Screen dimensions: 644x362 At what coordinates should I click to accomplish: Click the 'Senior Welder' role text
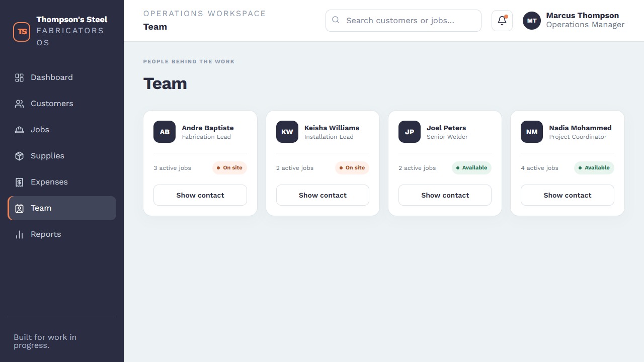[447, 137]
